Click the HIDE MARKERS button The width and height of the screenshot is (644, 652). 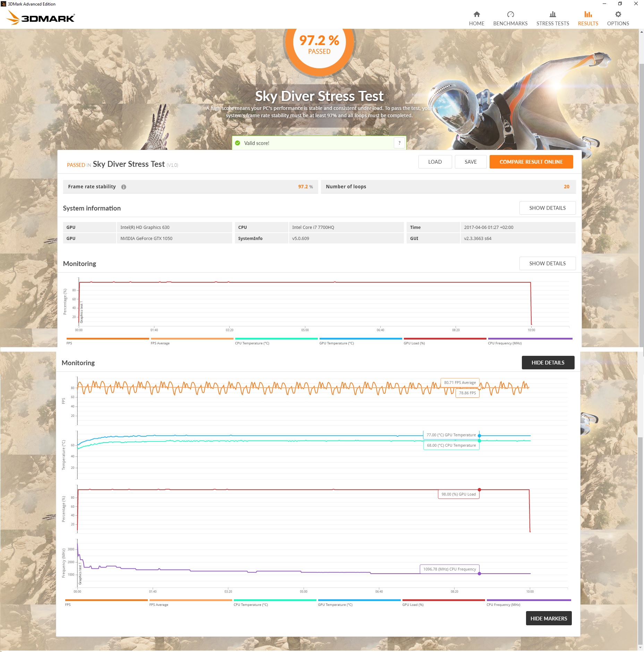point(549,618)
